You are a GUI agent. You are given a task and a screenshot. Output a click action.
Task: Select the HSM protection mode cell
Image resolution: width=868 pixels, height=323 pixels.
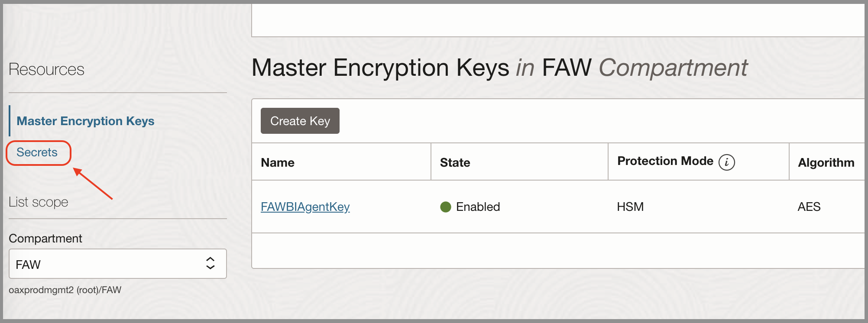click(x=630, y=207)
